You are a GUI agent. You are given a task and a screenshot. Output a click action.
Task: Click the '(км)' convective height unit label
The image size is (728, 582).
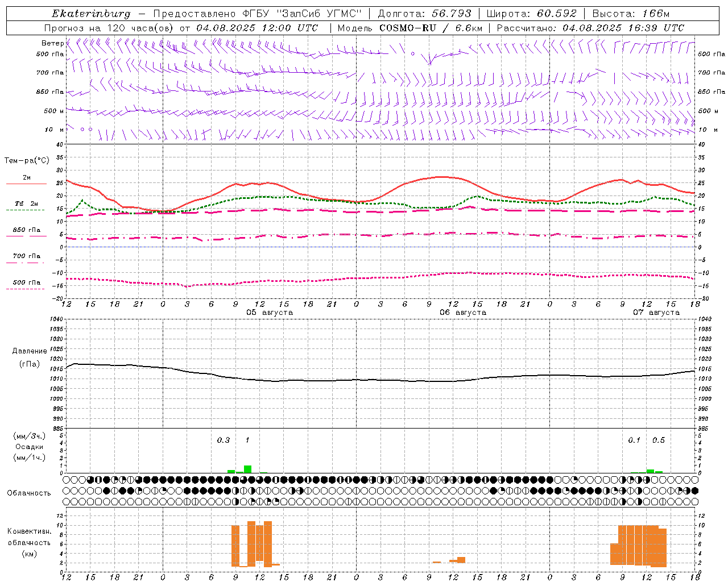pyautogui.click(x=30, y=554)
